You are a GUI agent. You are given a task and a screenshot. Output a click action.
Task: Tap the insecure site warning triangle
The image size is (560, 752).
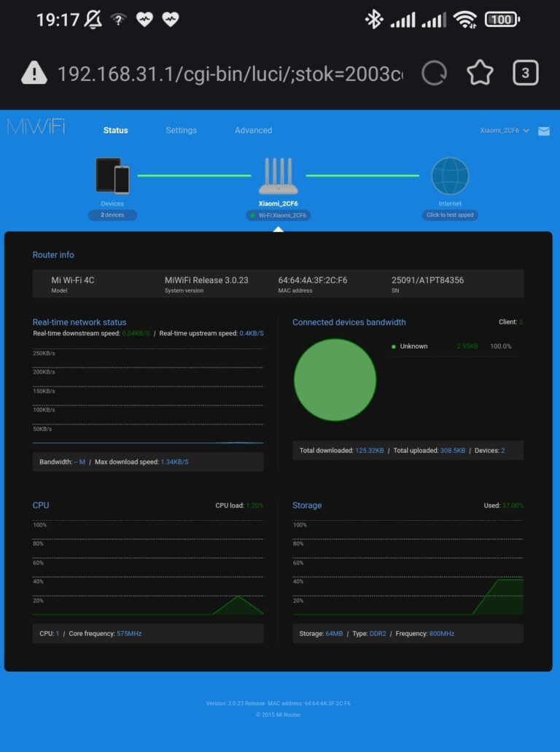(x=34, y=73)
